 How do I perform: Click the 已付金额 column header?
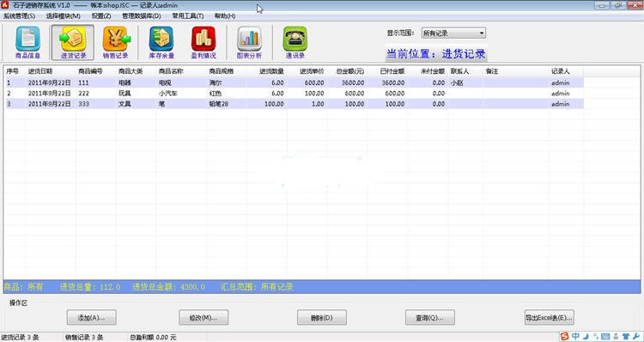tap(387, 71)
